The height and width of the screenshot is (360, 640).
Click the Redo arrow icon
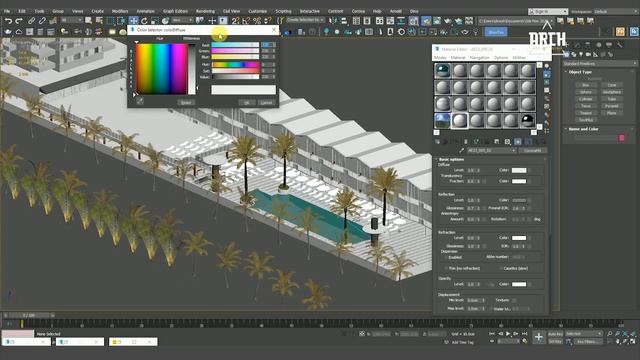click(19, 20)
